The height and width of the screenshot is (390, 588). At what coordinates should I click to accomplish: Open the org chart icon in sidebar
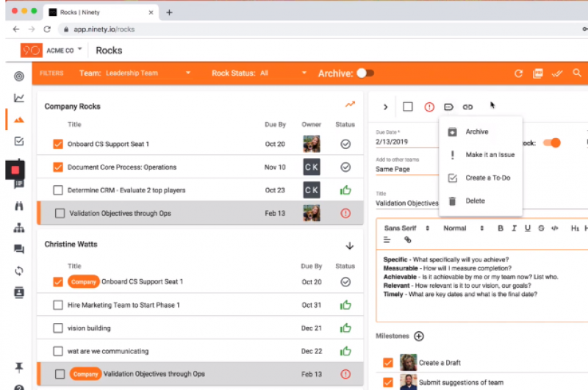19,228
